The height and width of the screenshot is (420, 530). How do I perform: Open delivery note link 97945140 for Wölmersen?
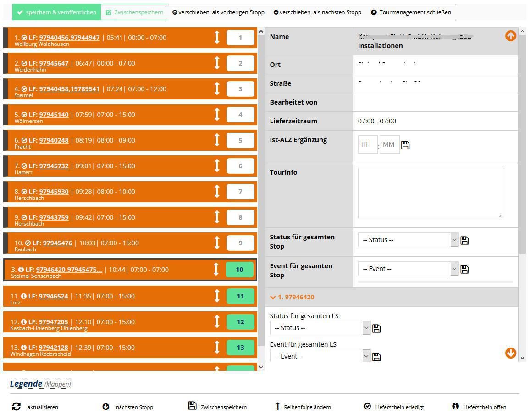54,115
